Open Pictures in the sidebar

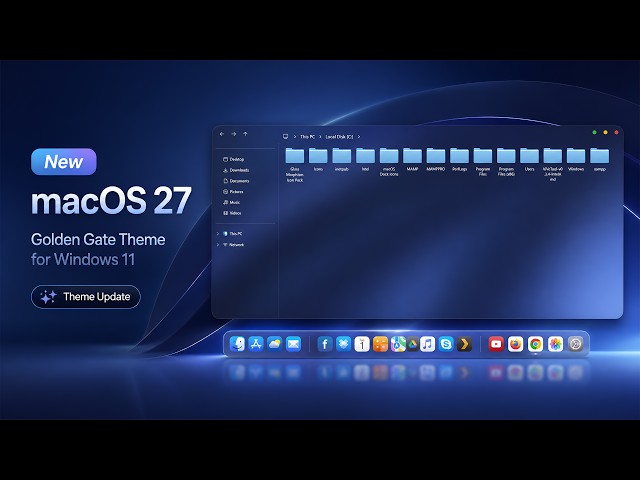[233, 192]
